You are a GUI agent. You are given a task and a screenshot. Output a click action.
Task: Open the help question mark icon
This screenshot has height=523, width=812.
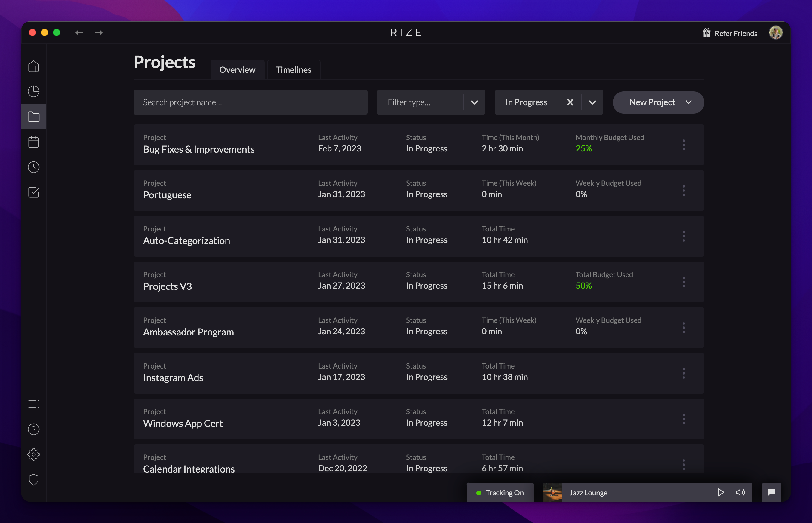click(34, 429)
